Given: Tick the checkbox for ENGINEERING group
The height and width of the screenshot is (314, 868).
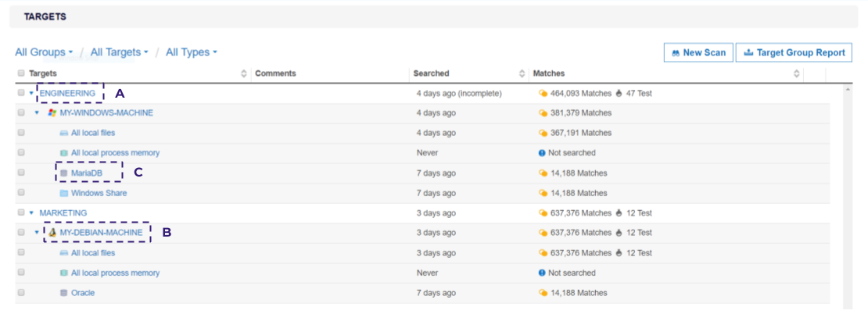Looking at the screenshot, I should coord(21,93).
